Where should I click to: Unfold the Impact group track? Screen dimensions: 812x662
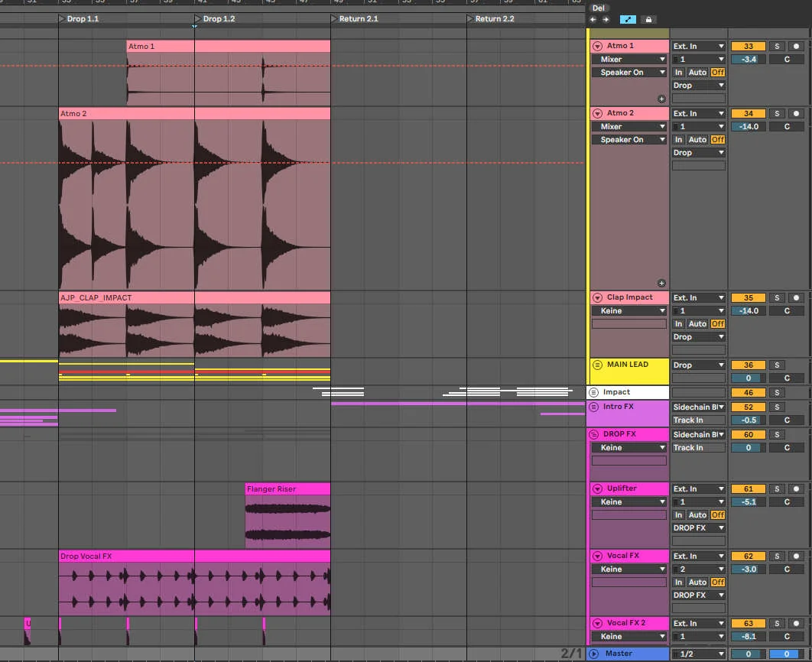pyautogui.click(x=593, y=392)
